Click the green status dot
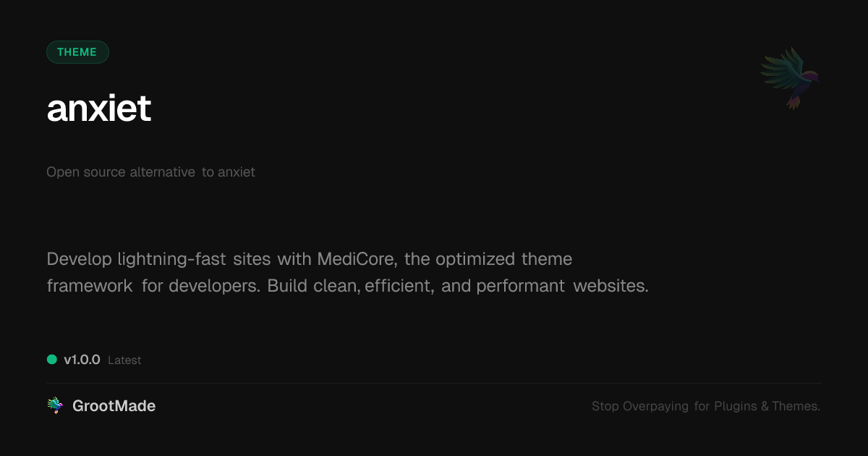This screenshot has height=456, width=868. (52, 360)
